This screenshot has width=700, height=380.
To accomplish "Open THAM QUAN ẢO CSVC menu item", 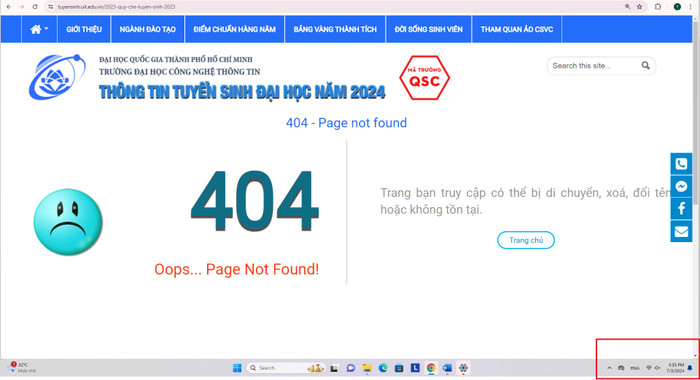I will 517,29.
